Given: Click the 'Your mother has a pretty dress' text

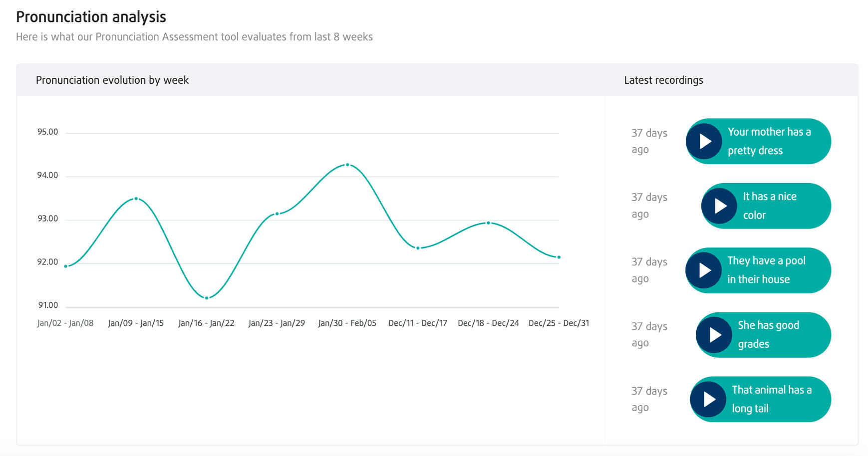Looking at the screenshot, I should point(769,141).
